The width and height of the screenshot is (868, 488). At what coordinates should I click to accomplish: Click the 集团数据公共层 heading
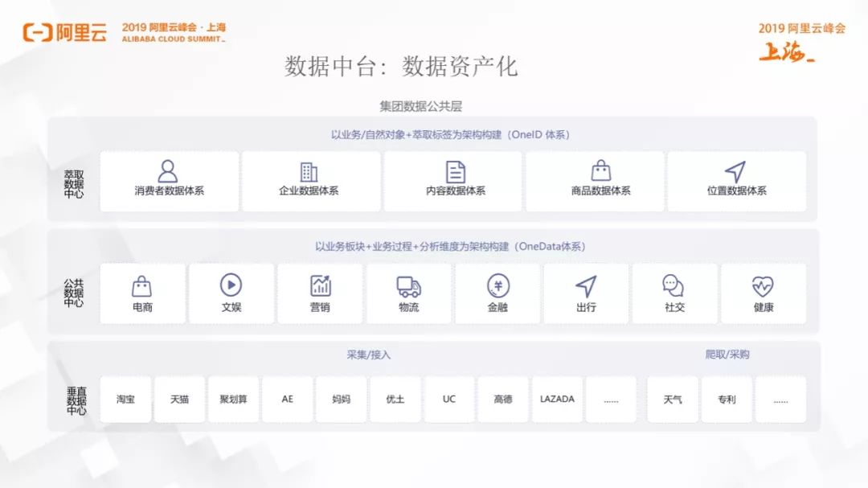click(x=420, y=106)
